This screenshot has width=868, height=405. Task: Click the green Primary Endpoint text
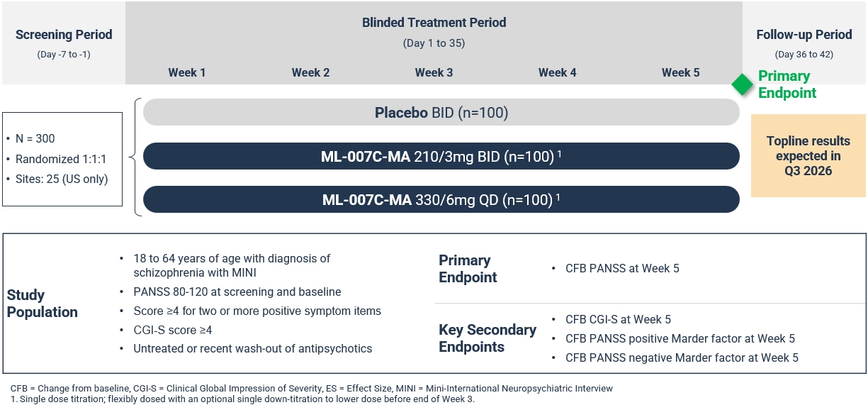coord(787,84)
